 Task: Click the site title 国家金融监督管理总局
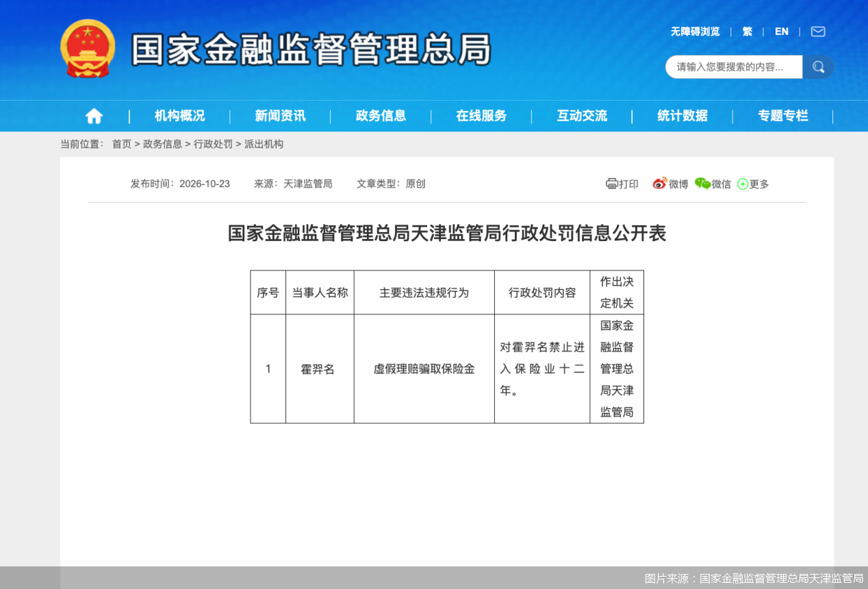[311, 49]
